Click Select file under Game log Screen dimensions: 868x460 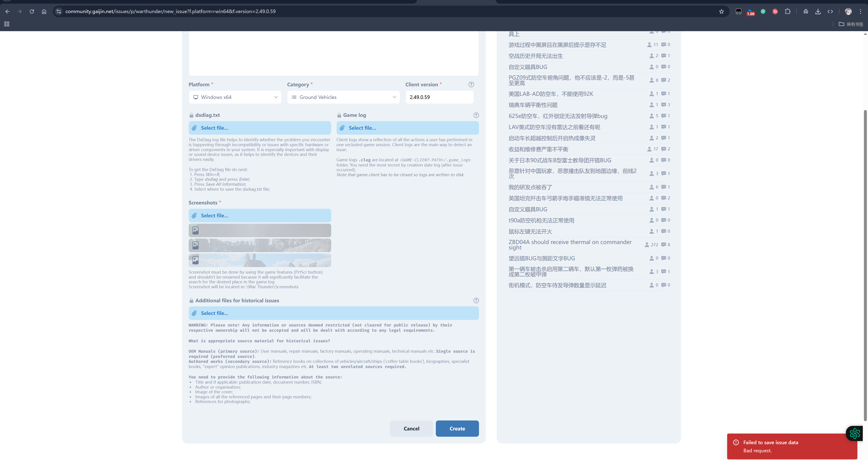coord(407,128)
